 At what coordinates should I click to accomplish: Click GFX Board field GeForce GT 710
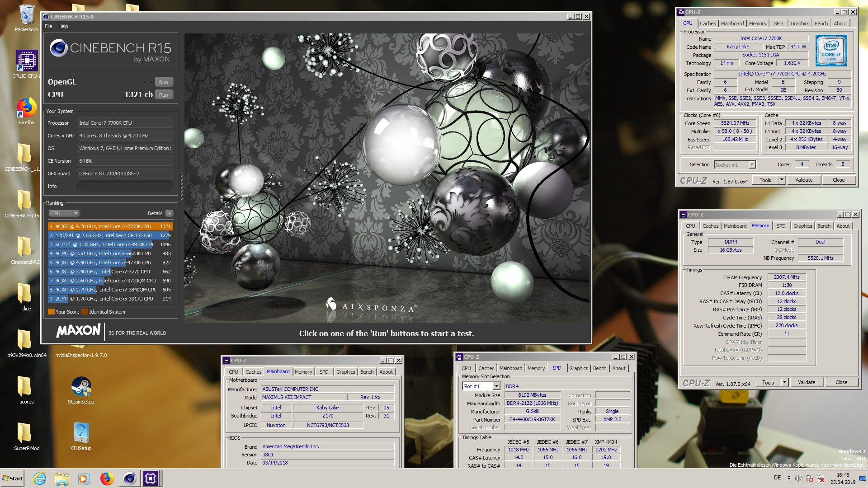point(125,174)
